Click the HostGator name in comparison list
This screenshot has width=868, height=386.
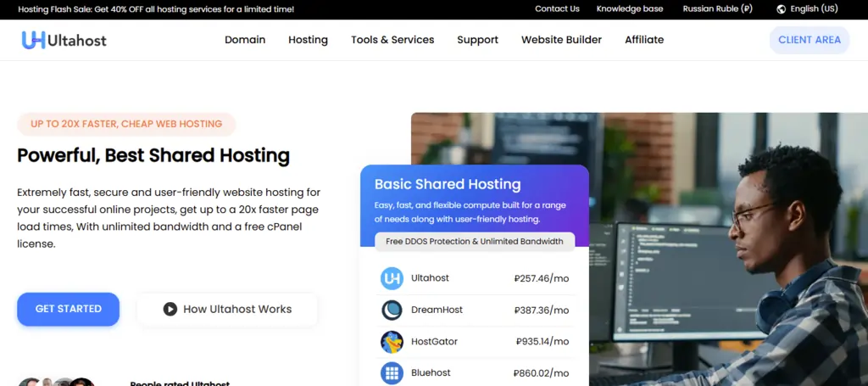click(434, 342)
